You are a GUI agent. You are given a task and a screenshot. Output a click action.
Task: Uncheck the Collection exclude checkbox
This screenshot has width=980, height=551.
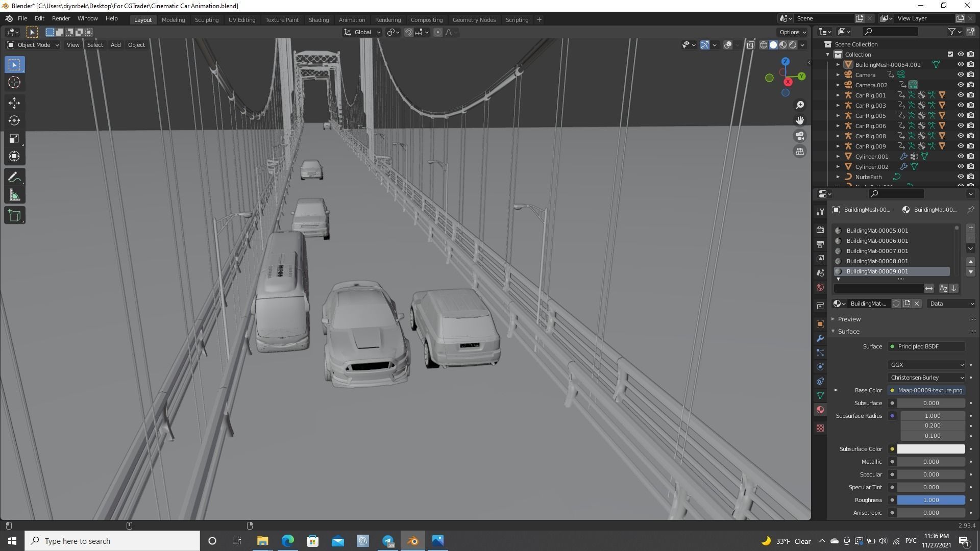click(950, 55)
